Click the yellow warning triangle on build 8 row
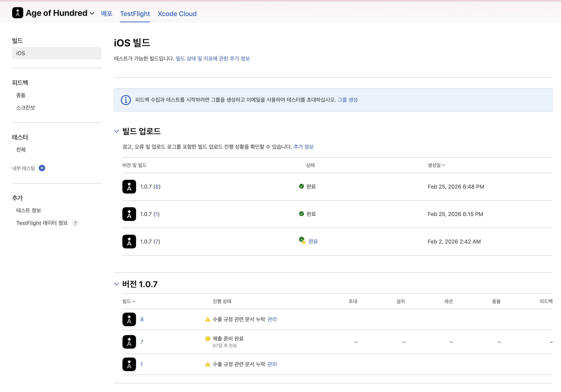 (207, 319)
